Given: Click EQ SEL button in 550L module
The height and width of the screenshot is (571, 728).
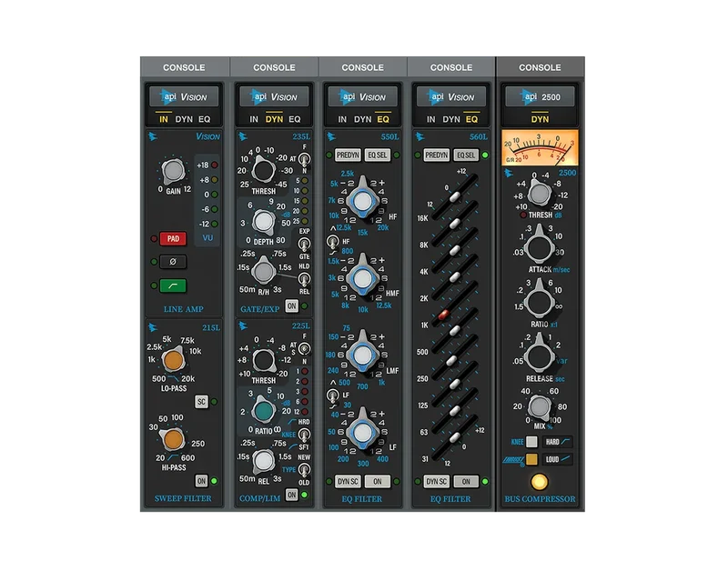Looking at the screenshot, I should 377,155.
